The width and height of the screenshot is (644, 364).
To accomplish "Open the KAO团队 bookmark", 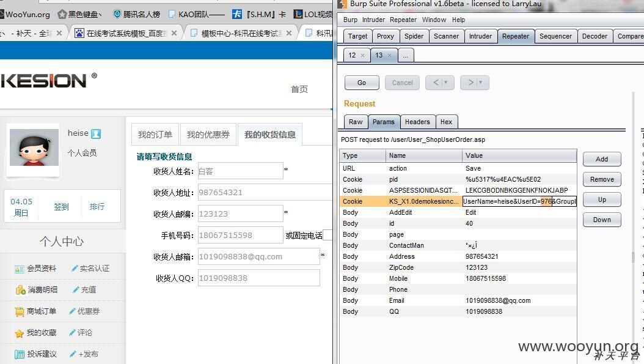I will tap(196, 15).
